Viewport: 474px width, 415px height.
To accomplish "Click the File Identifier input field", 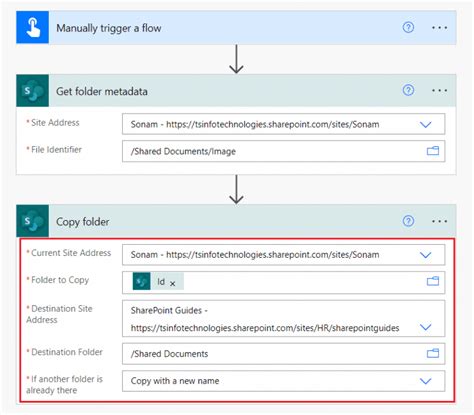I will pyautogui.click(x=283, y=151).
